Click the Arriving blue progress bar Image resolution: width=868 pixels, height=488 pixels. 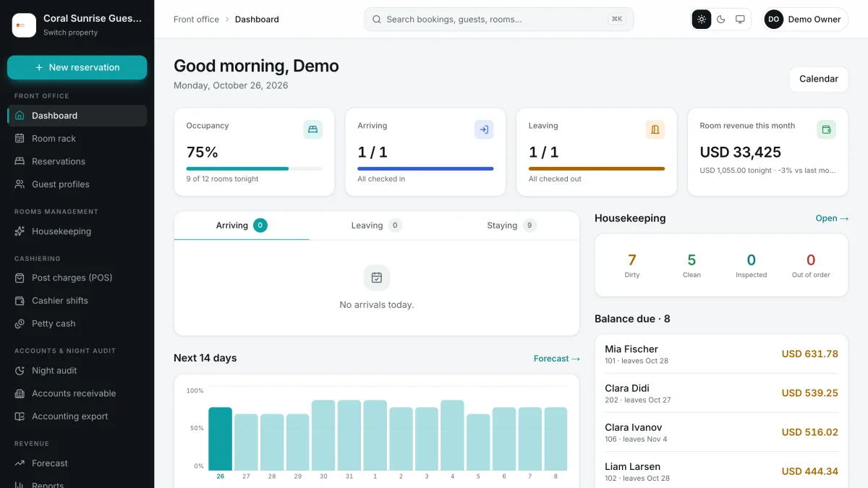425,168
